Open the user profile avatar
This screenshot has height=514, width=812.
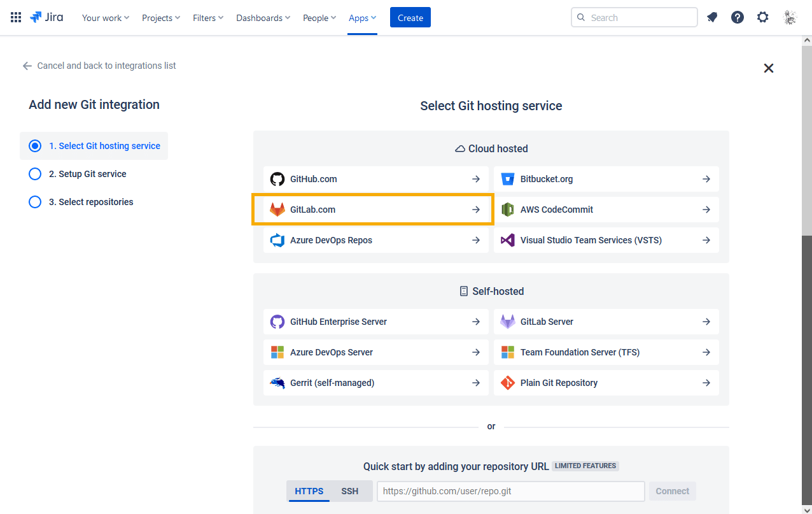click(x=790, y=17)
